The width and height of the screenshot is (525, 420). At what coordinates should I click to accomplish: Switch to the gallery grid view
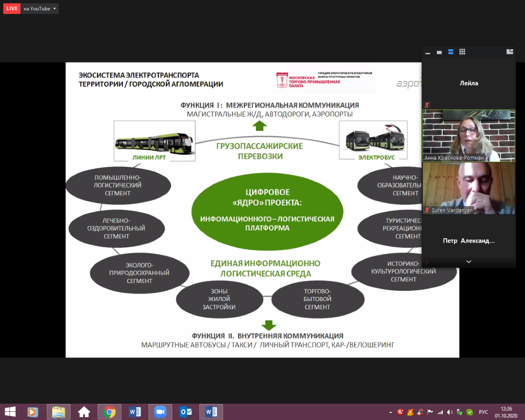click(462, 52)
